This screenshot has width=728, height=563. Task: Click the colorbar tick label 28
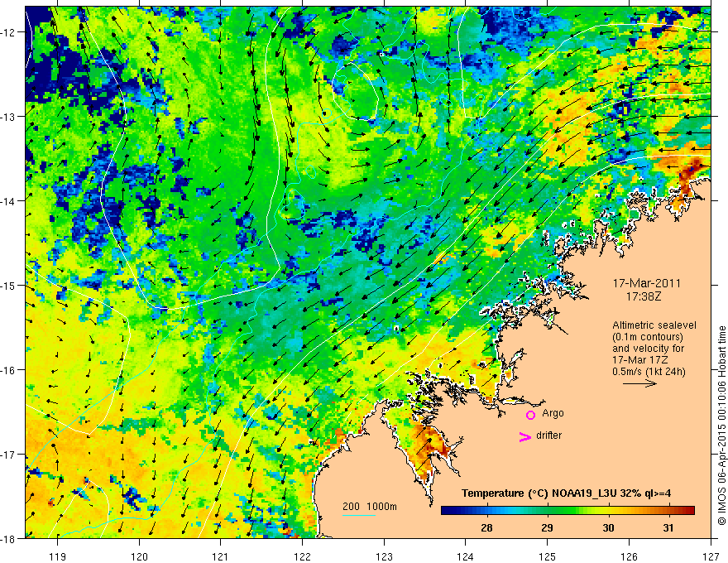pos(486,527)
